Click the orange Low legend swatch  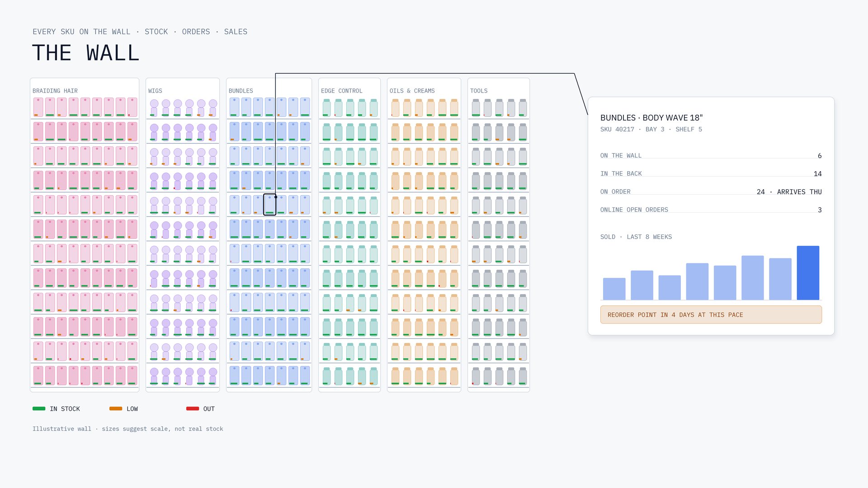coord(116,408)
